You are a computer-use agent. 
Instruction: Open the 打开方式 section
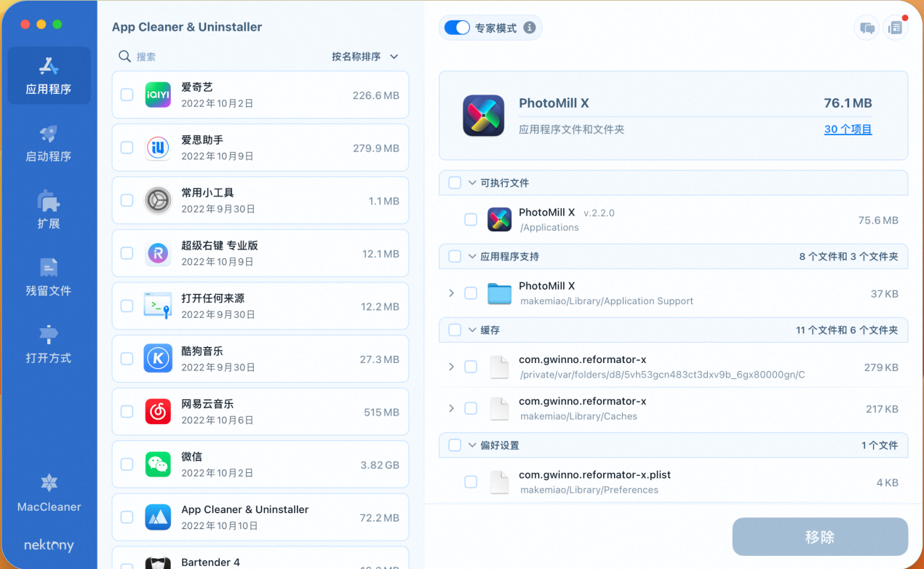[x=49, y=345]
